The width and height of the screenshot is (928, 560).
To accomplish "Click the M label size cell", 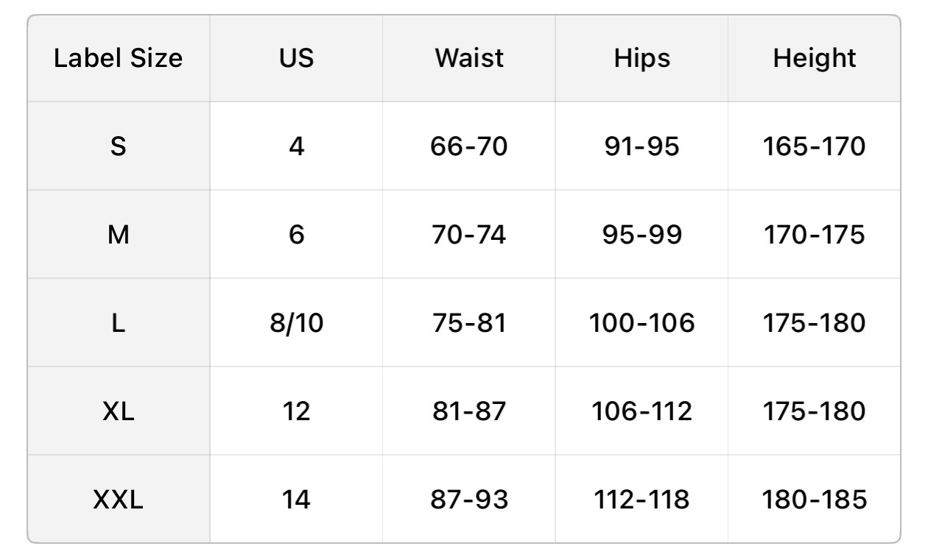I will tap(118, 235).
